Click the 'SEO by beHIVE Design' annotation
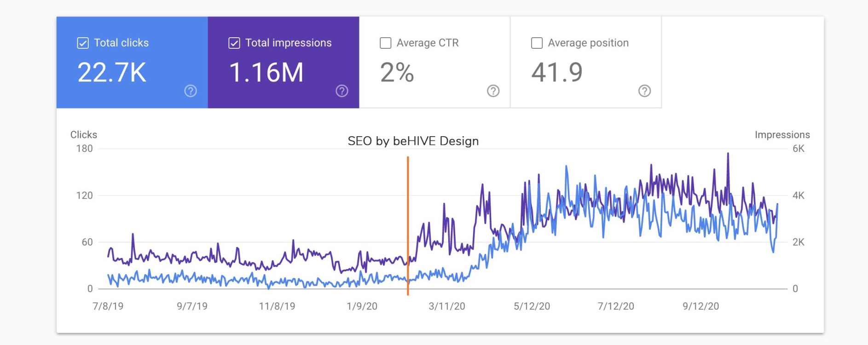868x345 pixels. [x=413, y=141]
